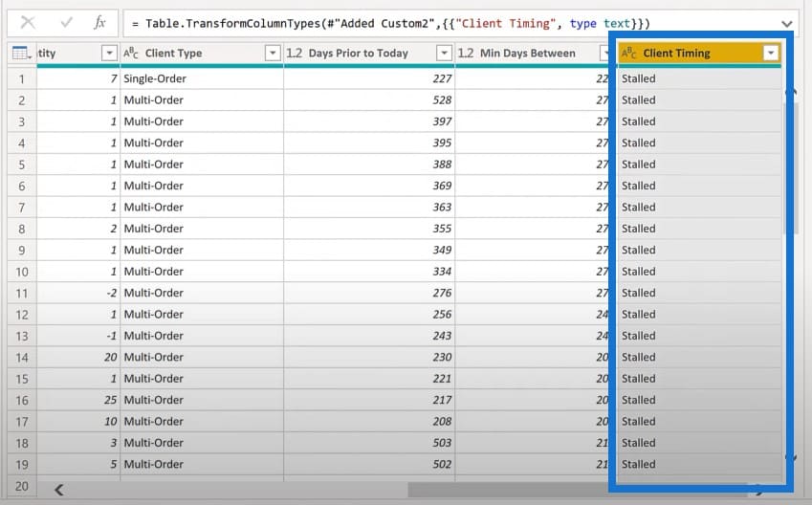Click Days Prior value 221
This screenshot has width=812, height=505.
pyautogui.click(x=442, y=379)
